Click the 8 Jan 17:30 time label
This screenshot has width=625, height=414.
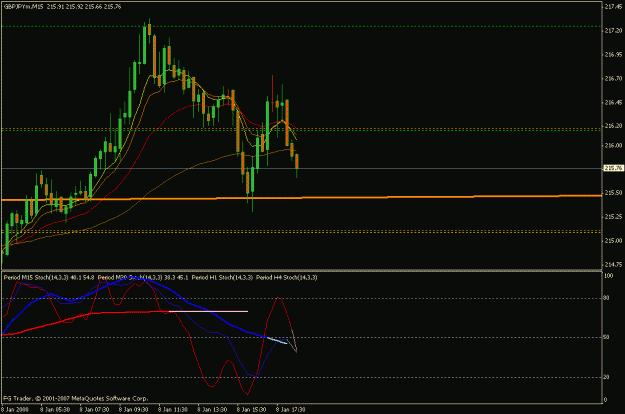point(291,409)
